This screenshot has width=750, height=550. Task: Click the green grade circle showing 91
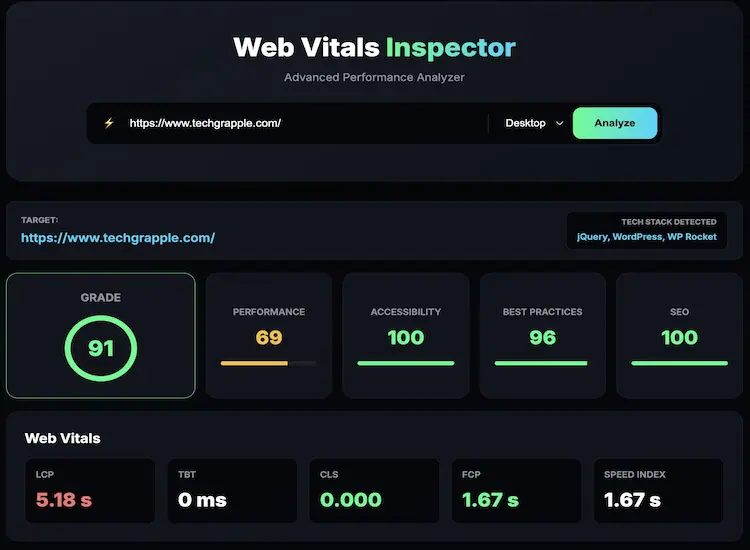pos(101,348)
